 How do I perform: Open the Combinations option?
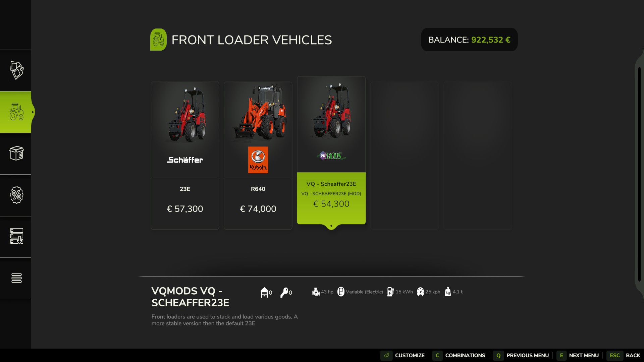pos(459,355)
